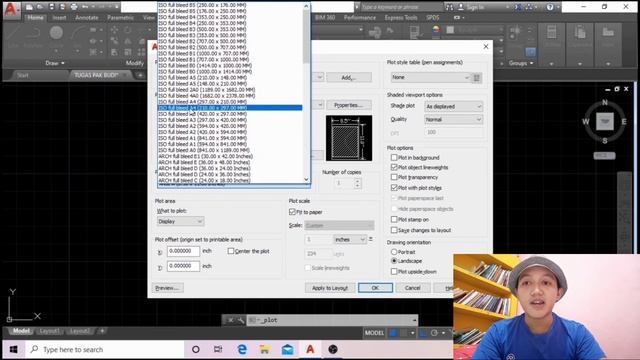Toggle the polar tracking icon in status bar
This screenshot has width=640, height=360.
coord(434,333)
